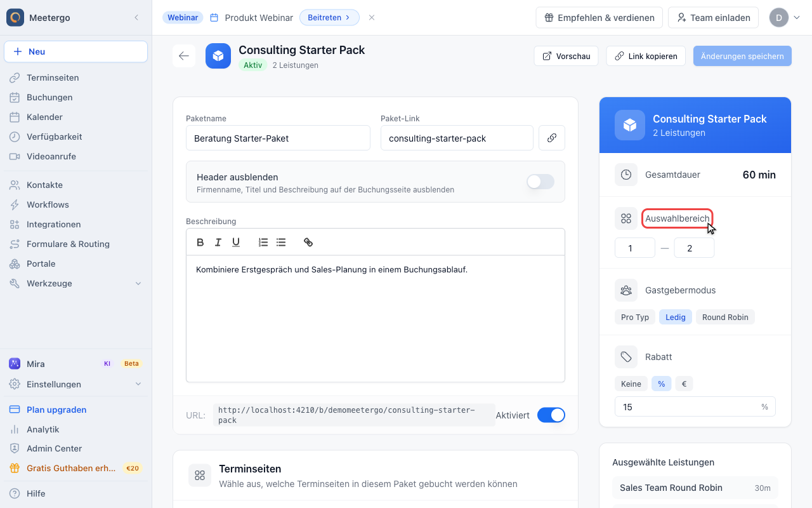Click Gratis Guthaben erhalten offer

tap(76, 468)
